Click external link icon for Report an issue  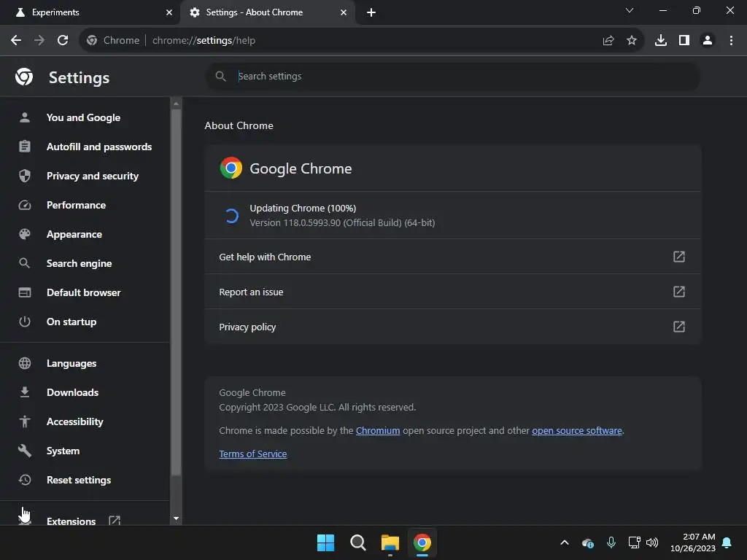coord(679,292)
